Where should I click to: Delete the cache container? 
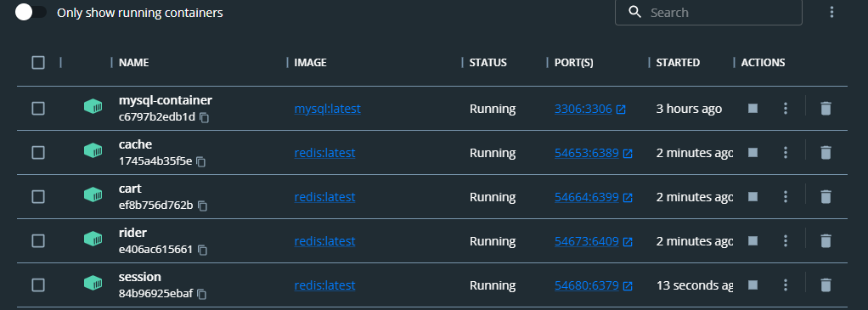pyautogui.click(x=826, y=152)
